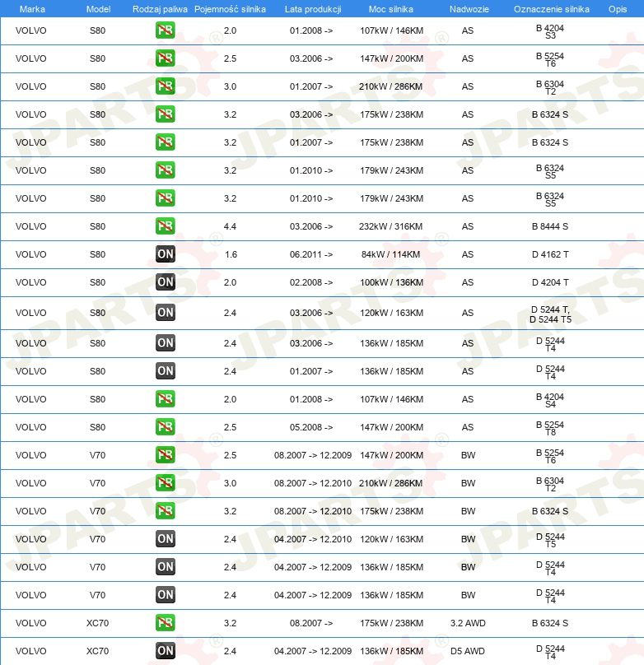Click the Lata produkcji column header
This screenshot has width=644, height=665.
click(x=313, y=9)
